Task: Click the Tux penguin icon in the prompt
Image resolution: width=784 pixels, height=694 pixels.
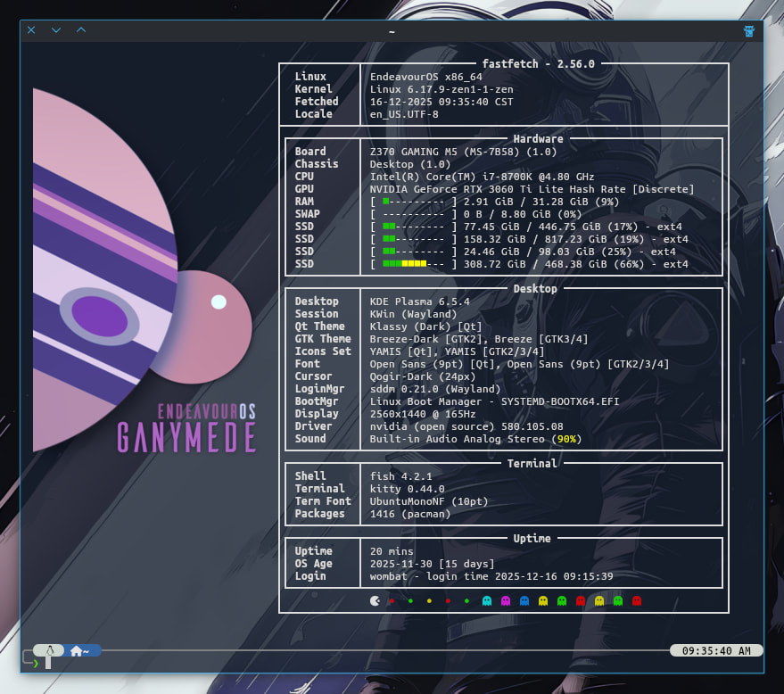Action: [50, 650]
